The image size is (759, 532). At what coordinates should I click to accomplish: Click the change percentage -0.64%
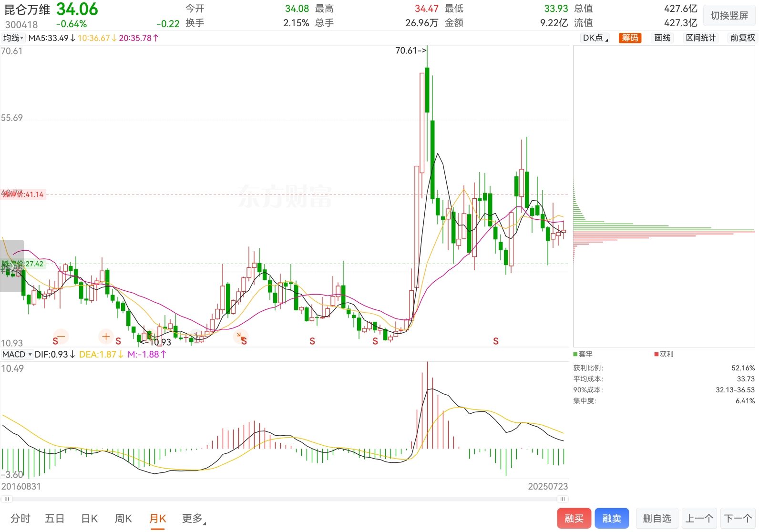[72, 24]
